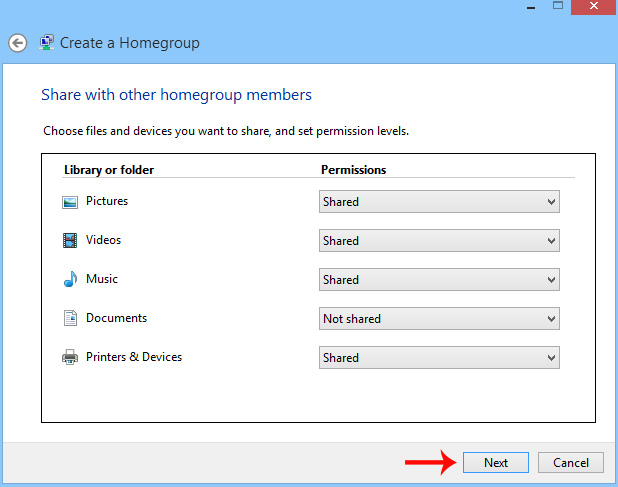Screen dimensions: 618x487
Task: Click the back arrow button
Action: [17, 43]
